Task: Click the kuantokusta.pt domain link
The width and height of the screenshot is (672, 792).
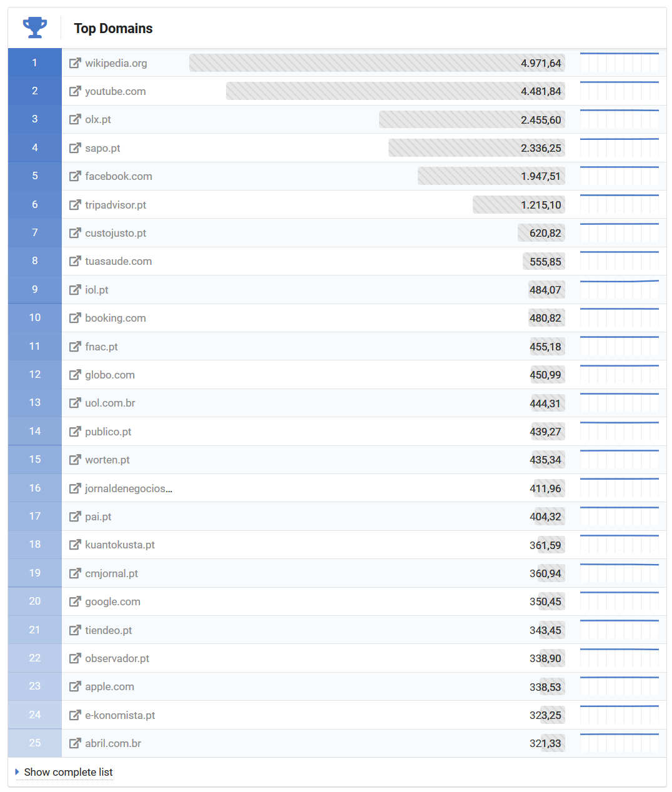Action: pos(120,545)
